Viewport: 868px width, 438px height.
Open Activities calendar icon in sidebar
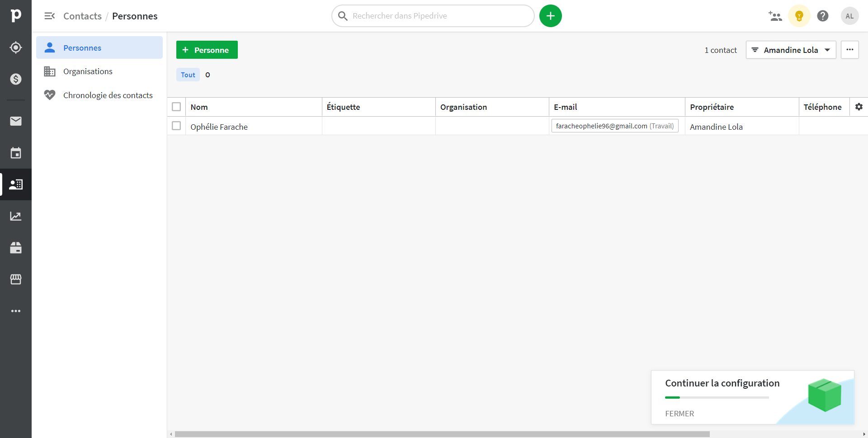point(16,153)
